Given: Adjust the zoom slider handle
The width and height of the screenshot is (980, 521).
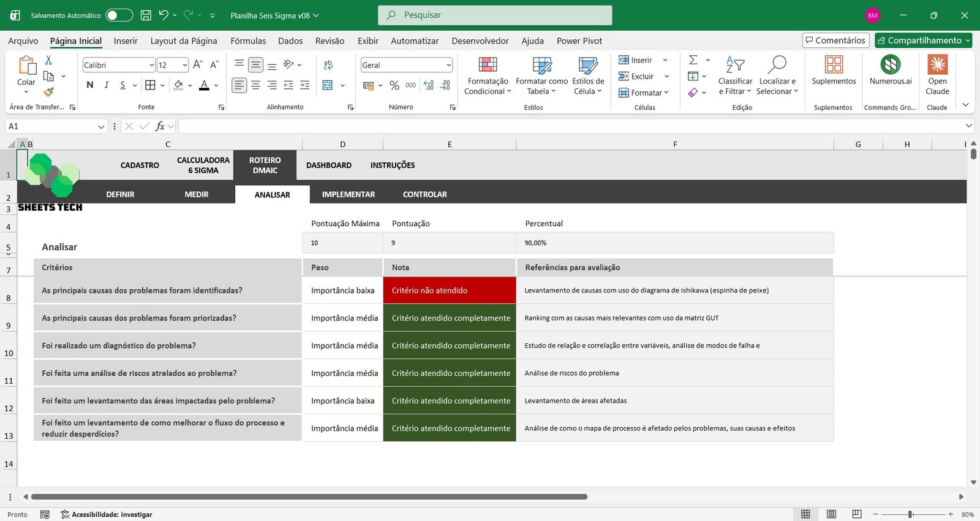Looking at the screenshot, I should [x=911, y=514].
